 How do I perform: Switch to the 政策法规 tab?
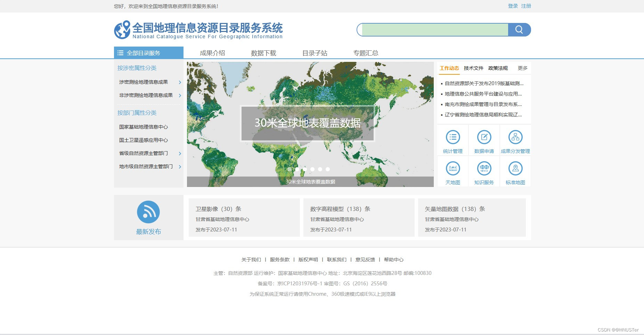pyautogui.click(x=498, y=68)
